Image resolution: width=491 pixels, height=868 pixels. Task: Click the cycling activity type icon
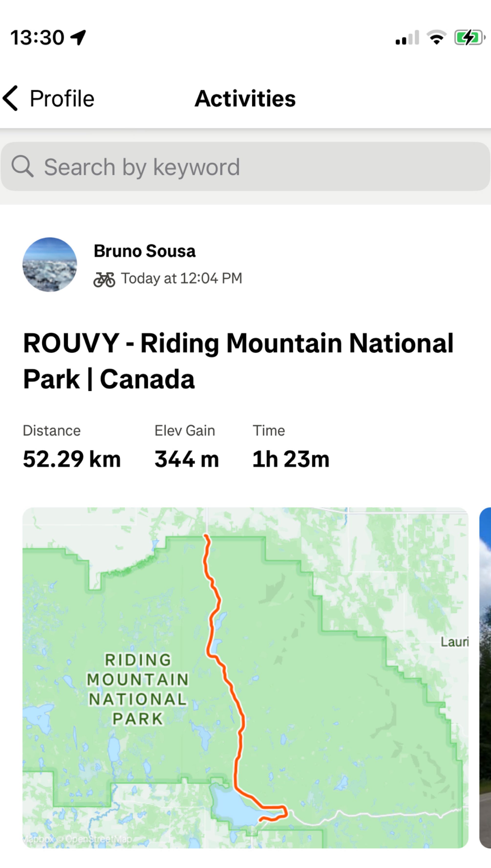104,279
